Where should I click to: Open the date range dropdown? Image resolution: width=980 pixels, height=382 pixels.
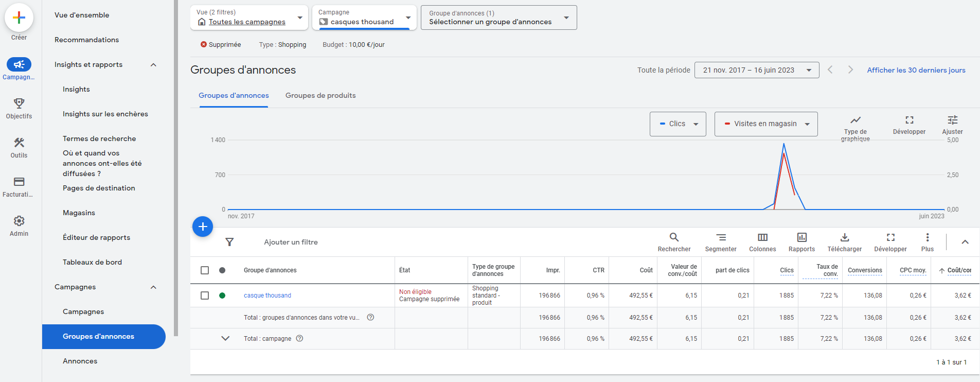(756, 70)
